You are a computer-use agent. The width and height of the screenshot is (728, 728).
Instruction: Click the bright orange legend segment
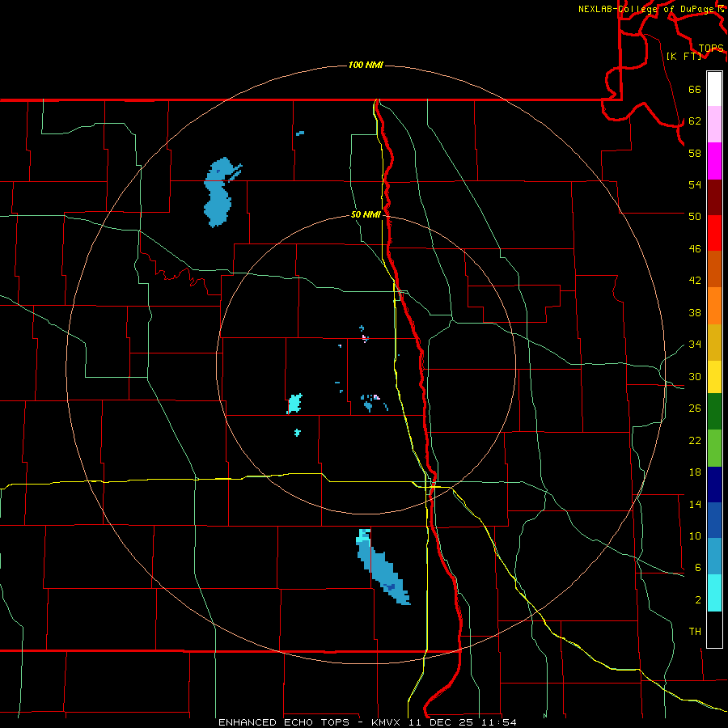(x=714, y=305)
